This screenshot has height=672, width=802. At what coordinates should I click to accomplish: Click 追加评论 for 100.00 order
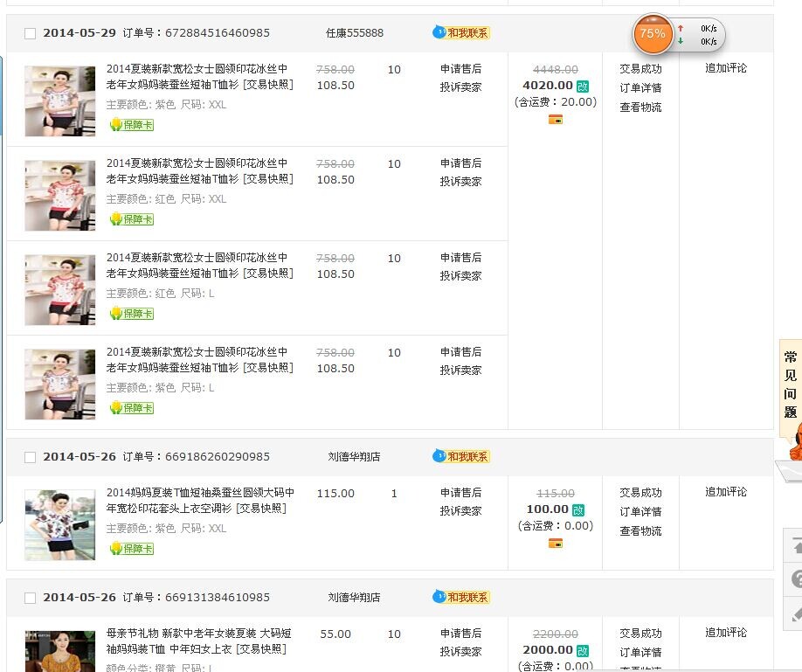pyautogui.click(x=726, y=492)
